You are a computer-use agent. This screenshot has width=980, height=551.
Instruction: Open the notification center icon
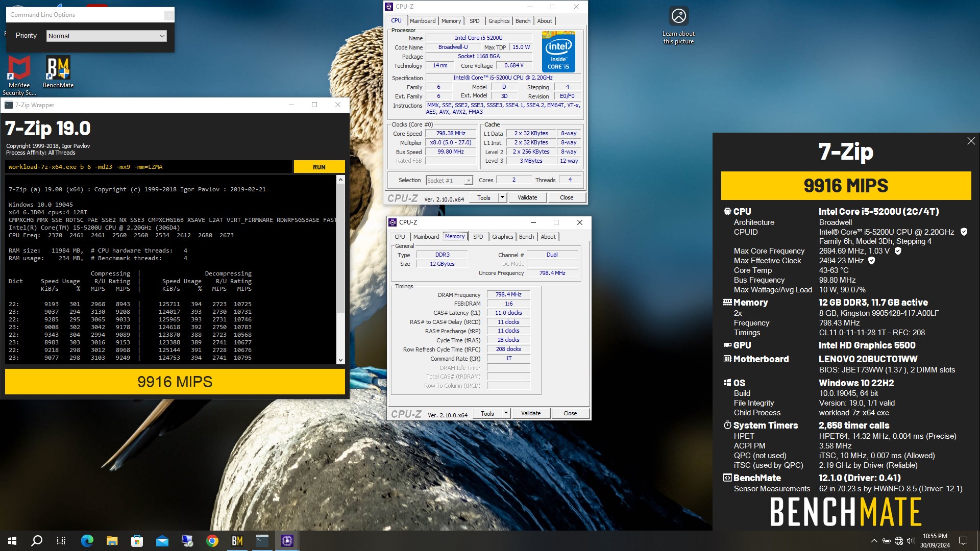click(x=963, y=541)
